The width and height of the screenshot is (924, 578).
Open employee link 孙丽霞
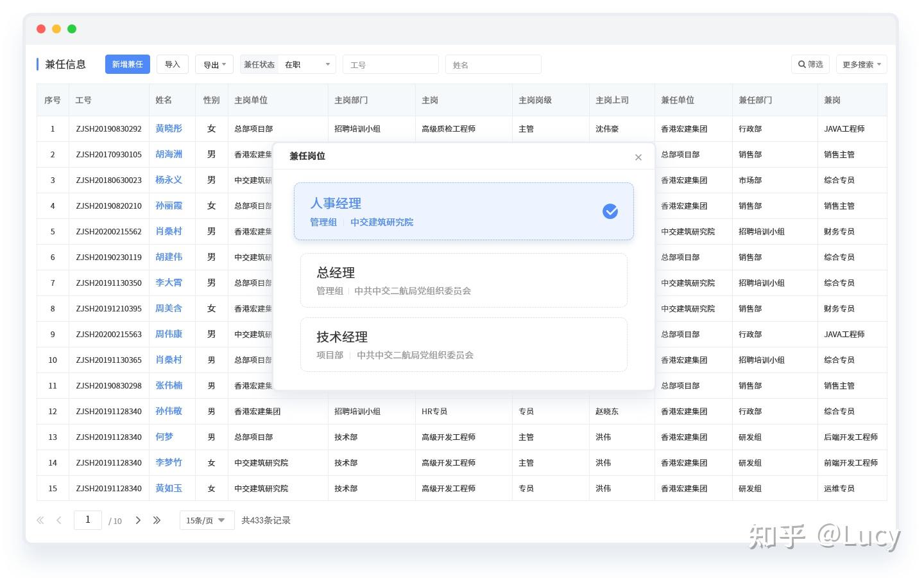[x=169, y=206]
